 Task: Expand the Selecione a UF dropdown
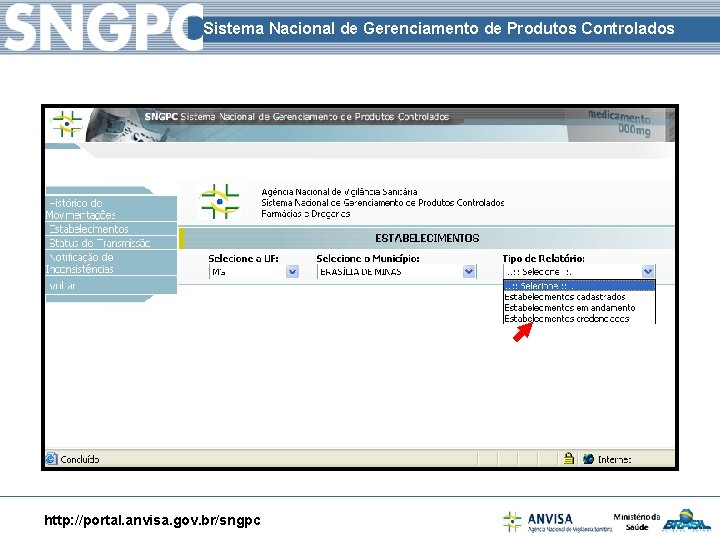pos(292,272)
